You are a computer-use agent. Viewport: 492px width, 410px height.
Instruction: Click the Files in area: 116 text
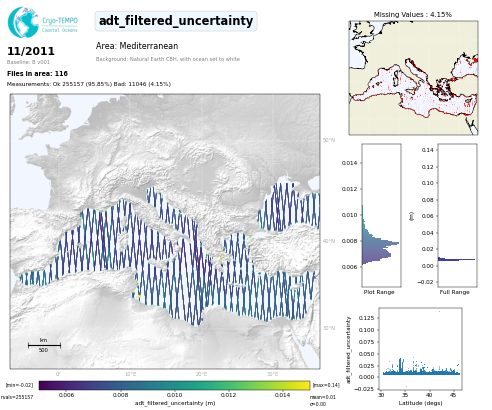[x=37, y=73]
